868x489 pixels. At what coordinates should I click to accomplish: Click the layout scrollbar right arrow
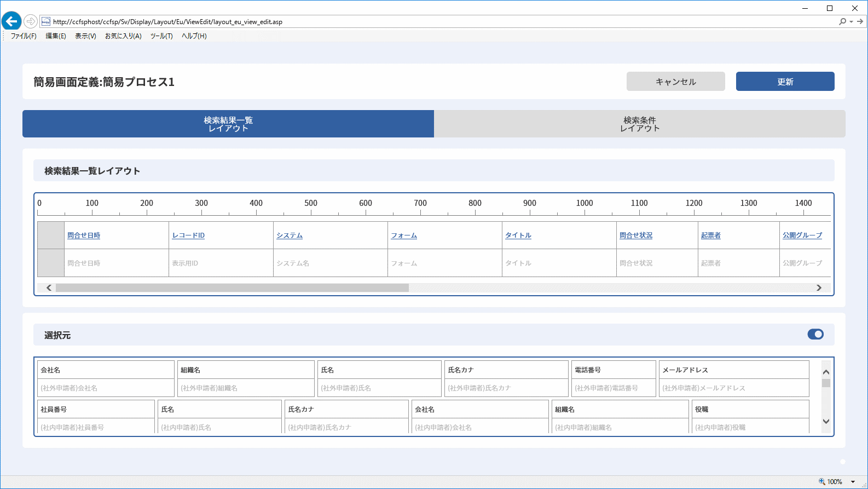pyautogui.click(x=819, y=287)
